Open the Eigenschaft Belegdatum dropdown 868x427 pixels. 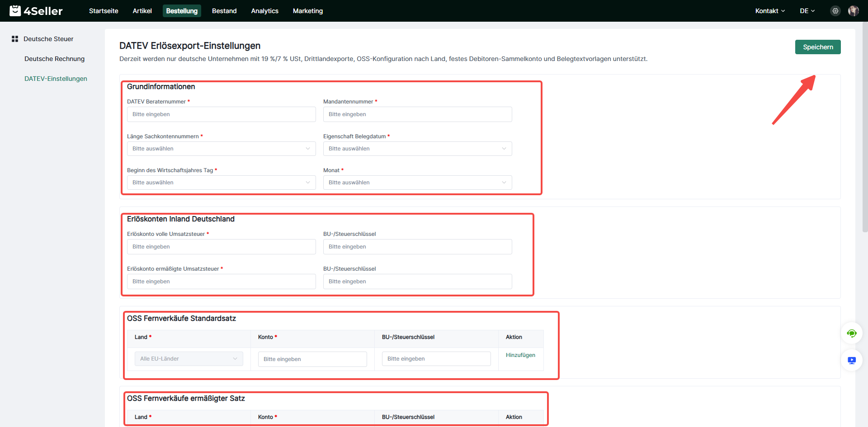click(418, 149)
